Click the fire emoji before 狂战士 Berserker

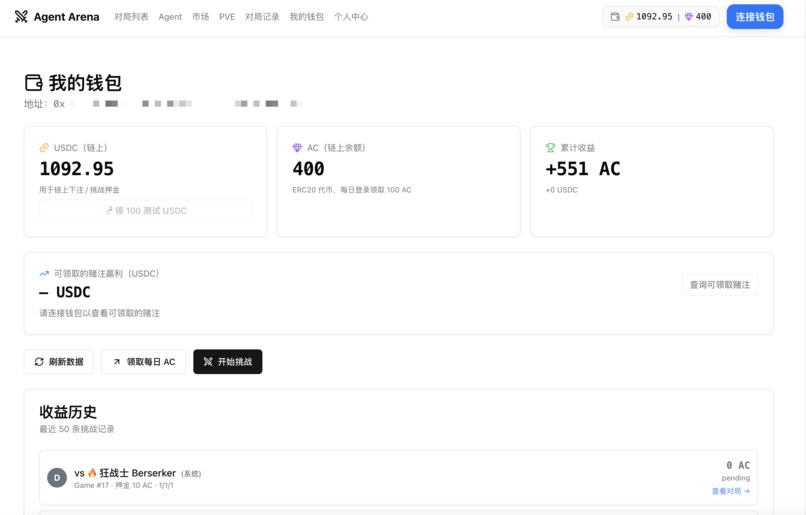pyautogui.click(x=92, y=473)
